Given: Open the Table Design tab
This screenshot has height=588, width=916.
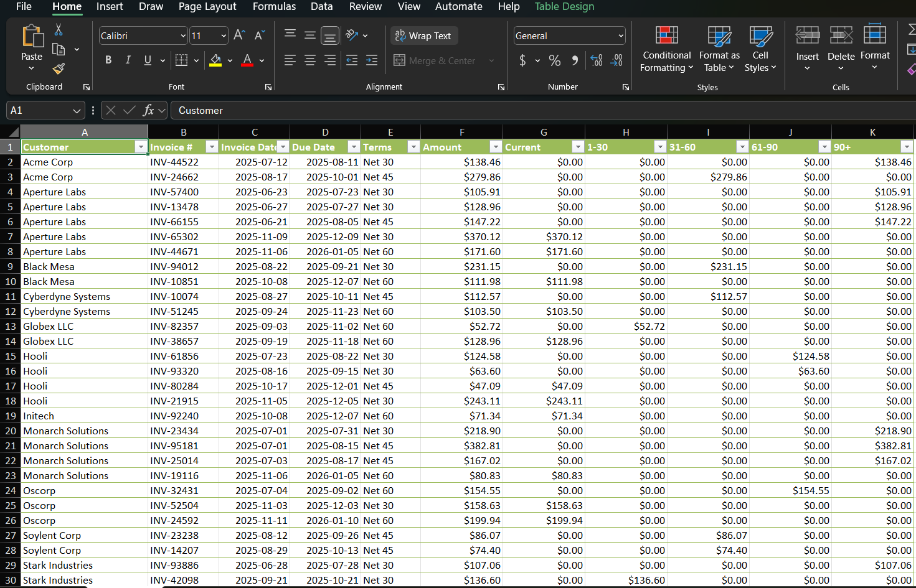Looking at the screenshot, I should [x=564, y=6].
